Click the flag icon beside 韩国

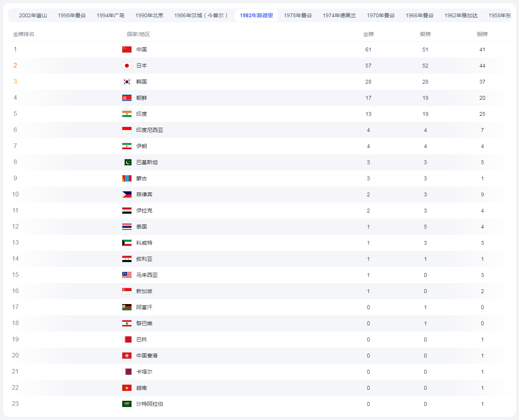point(127,82)
